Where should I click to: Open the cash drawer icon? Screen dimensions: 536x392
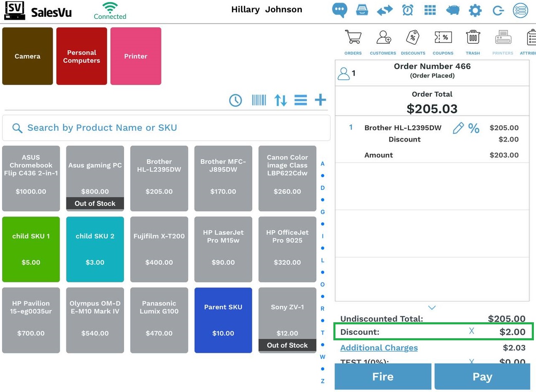[362, 10]
